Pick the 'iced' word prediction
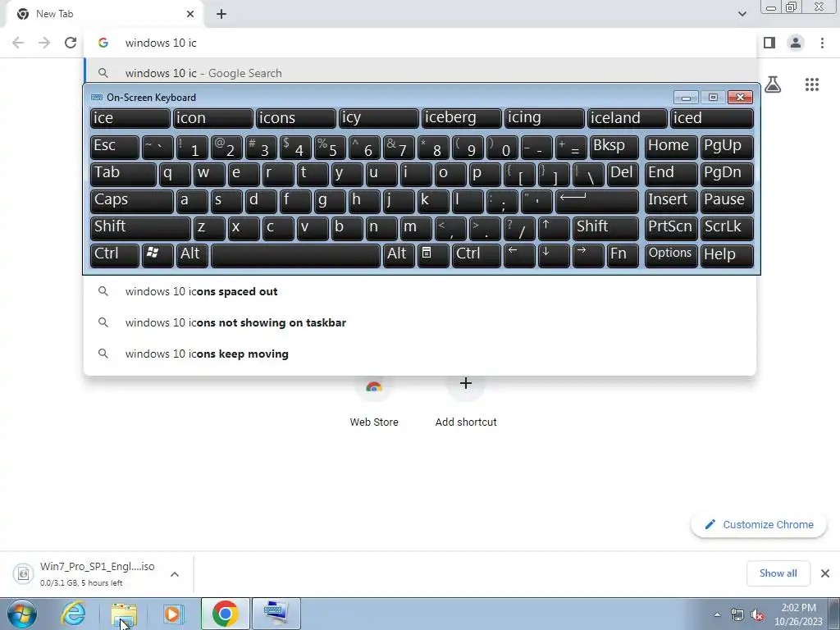The image size is (840, 630). tap(712, 118)
